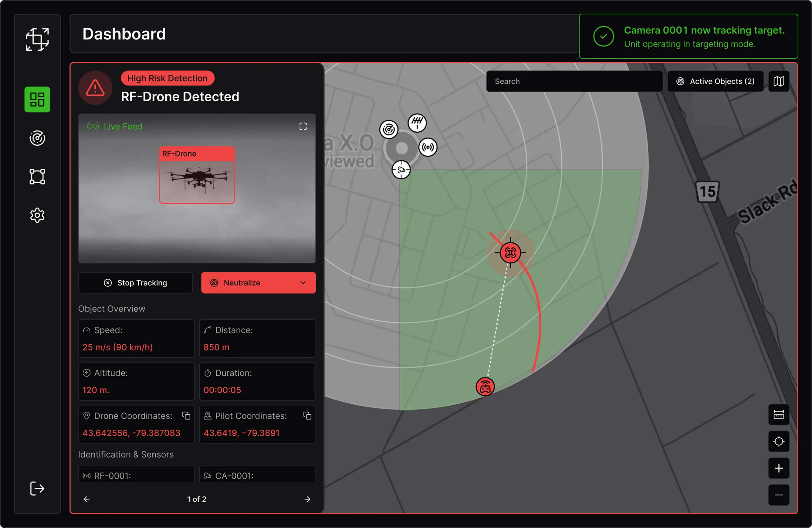Open the Neutralize dropdown arrow
Image resolution: width=812 pixels, height=528 pixels.
[303, 283]
